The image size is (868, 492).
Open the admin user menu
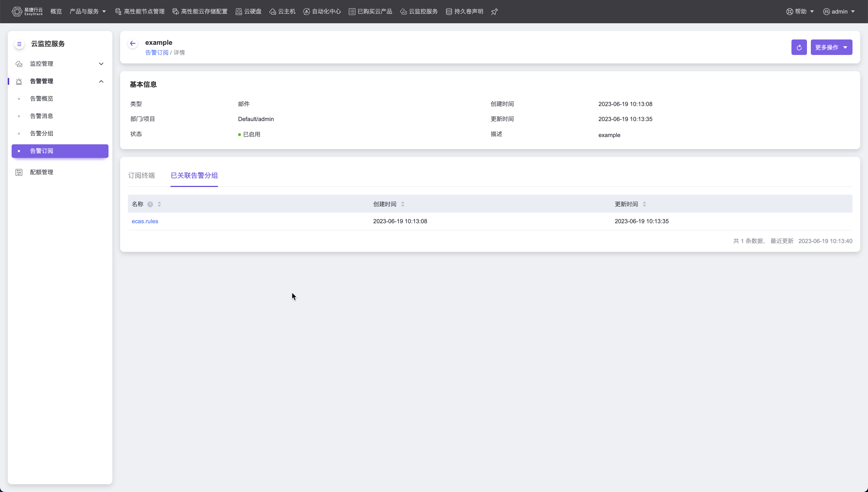click(x=839, y=11)
